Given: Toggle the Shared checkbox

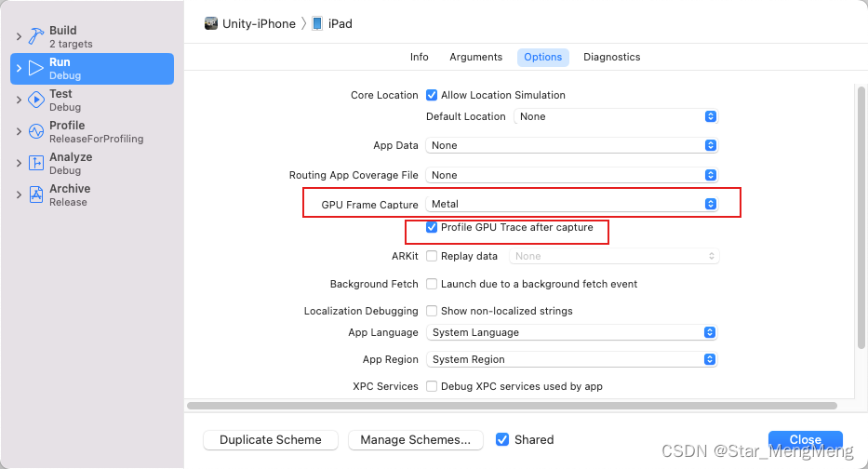Looking at the screenshot, I should (x=502, y=439).
